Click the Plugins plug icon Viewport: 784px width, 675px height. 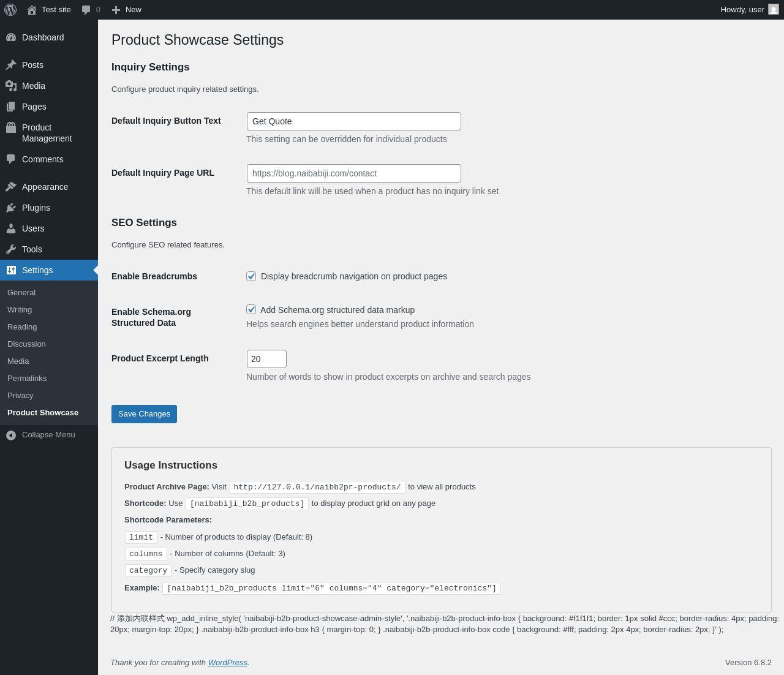click(11, 208)
